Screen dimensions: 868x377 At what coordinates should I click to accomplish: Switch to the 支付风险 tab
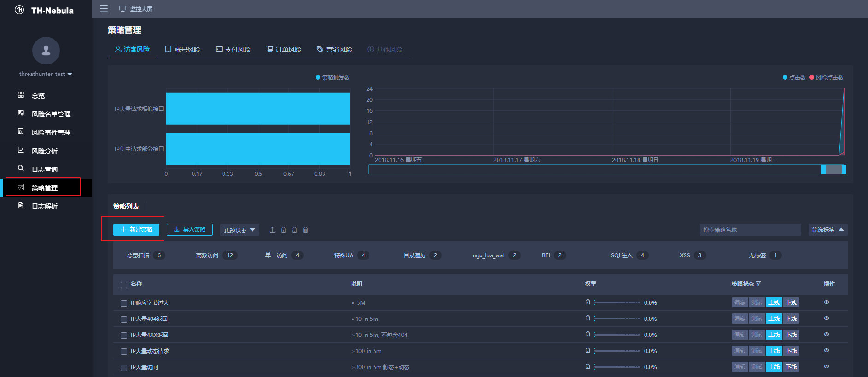pyautogui.click(x=233, y=49)
